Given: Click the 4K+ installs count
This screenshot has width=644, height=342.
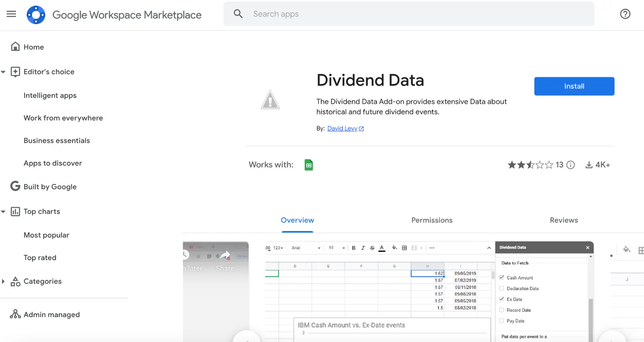Looking at the screenshot, I should point(602,165).
